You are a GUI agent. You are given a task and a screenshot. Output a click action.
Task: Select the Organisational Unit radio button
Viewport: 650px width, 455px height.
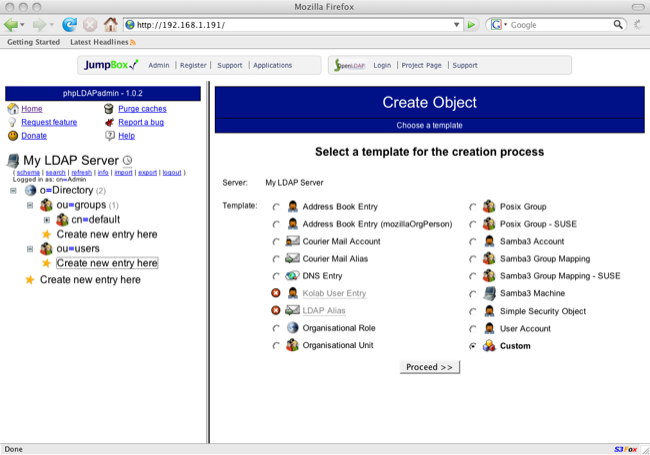276,346
